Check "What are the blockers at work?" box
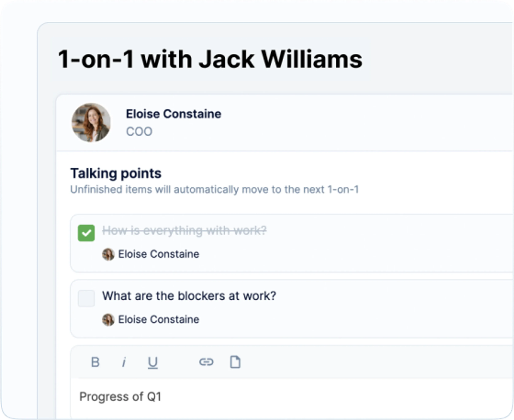The height and width of the screenshot is (420, 514). pyautogui.click(x=86, y=298)
